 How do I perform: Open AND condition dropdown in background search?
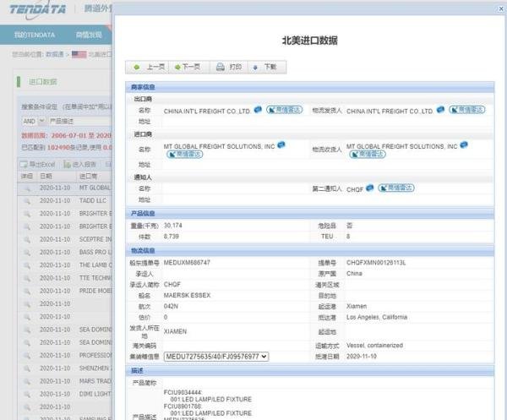point(34,121)
